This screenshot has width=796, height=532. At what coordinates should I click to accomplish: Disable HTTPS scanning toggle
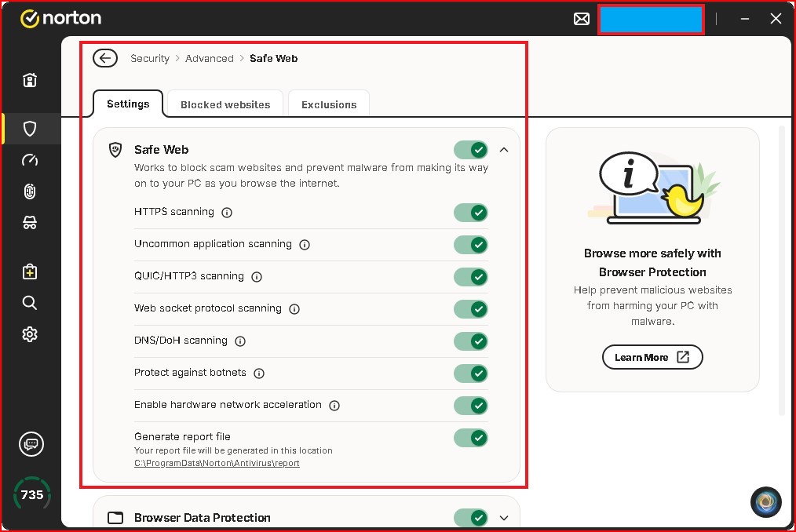coord(470,213)
